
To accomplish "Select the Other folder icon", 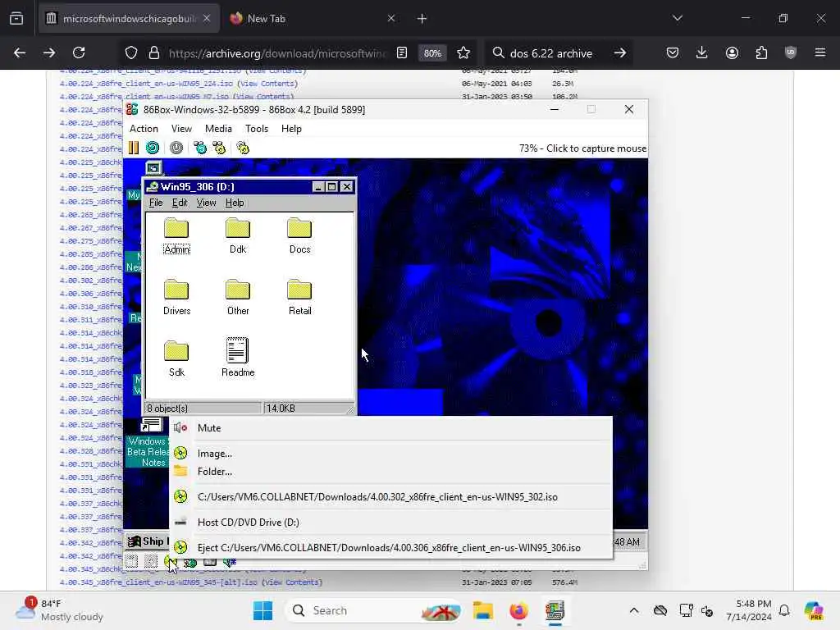I will (x=238, y=298).
